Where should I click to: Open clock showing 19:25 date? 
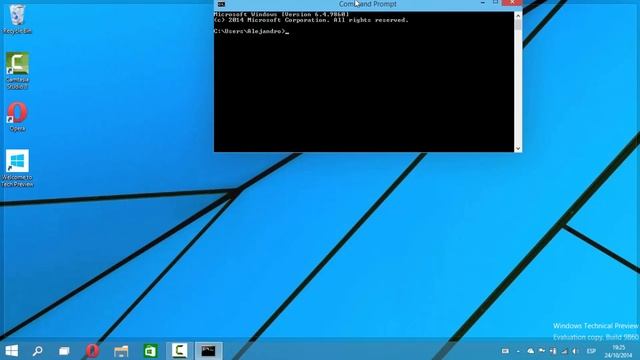click(x=619, y=351)
